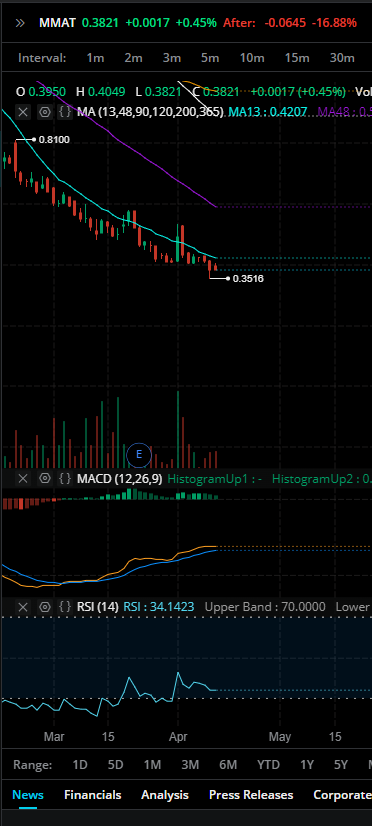Set interval to 2m
Image resolution: width=372 pixels, height=826 pixels.
click(x=133, y=58)
